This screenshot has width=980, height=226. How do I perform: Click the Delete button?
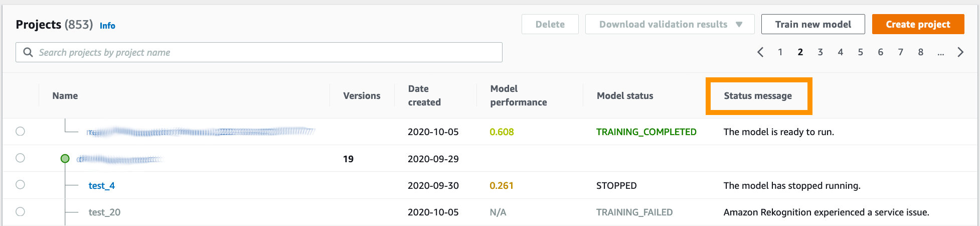(x=550, y=24)
